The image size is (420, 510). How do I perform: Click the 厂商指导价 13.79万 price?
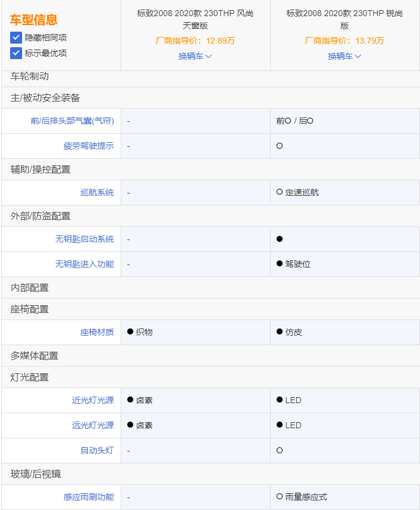pos(345,41)
